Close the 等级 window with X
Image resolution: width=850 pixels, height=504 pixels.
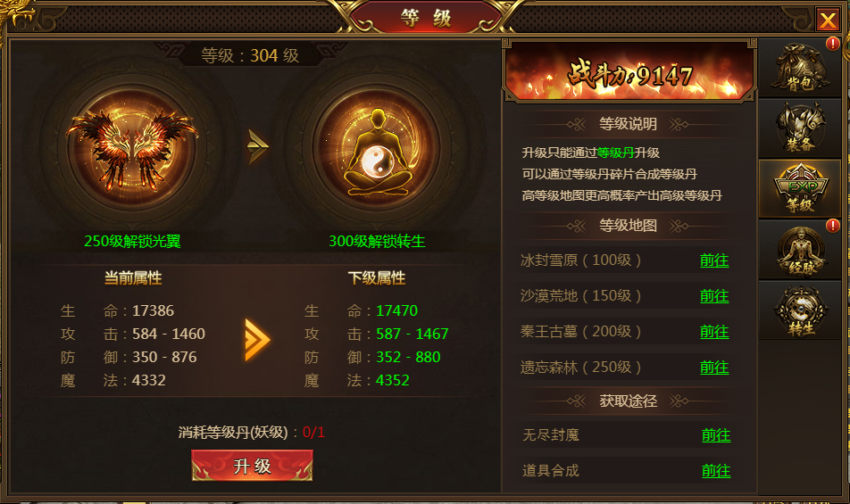point(828,20)
